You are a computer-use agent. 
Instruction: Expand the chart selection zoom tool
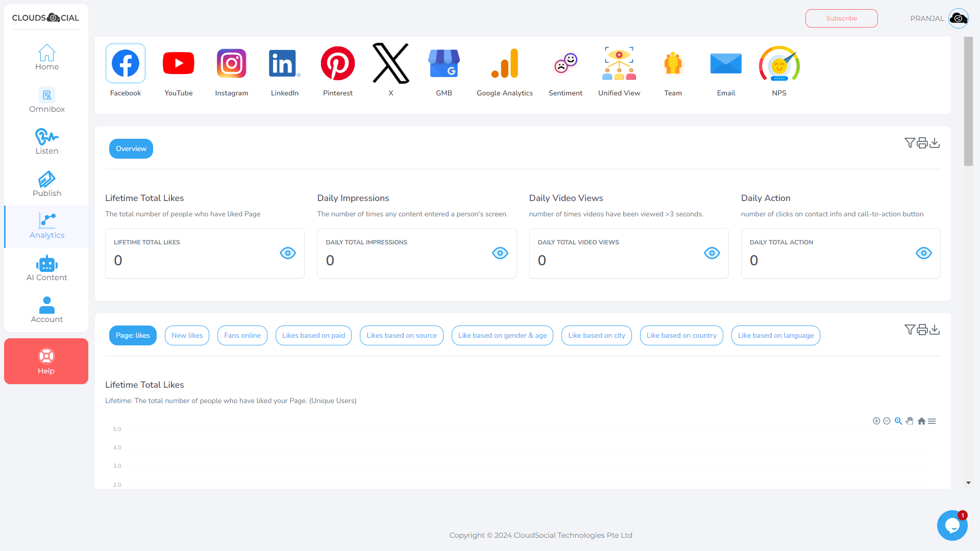(x=899, y=421)
